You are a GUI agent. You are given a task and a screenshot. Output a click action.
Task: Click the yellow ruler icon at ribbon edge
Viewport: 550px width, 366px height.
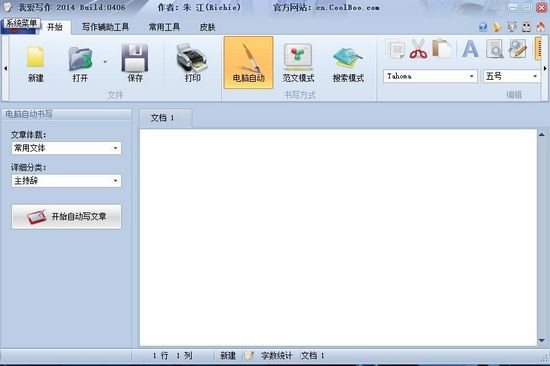click(537, 49)
